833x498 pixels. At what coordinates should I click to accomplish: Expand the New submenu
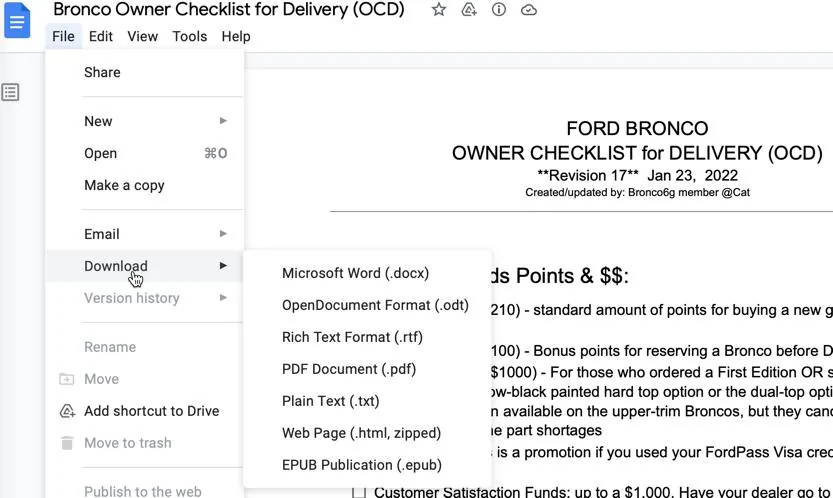click(144, 121)
